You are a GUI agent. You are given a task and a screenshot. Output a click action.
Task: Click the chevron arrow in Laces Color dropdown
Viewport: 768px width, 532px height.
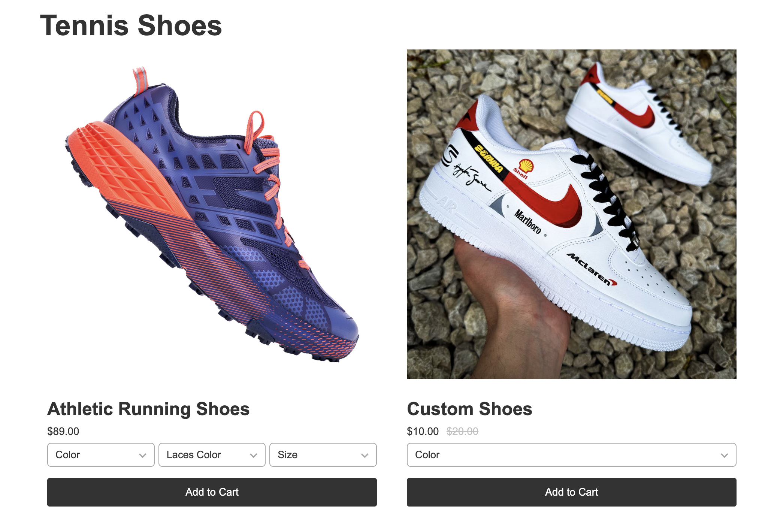[254, 456]
